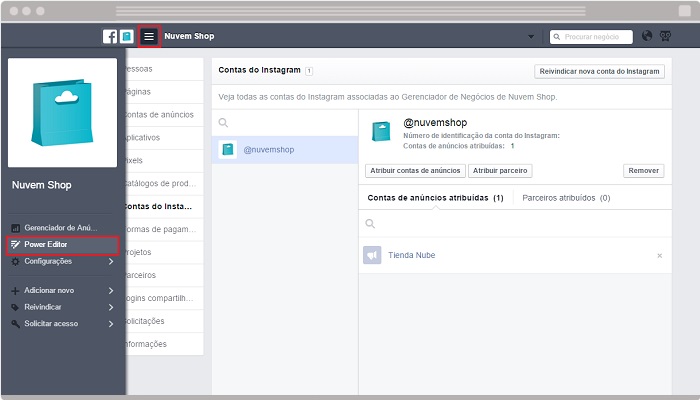Click the Tienda Nube megaphone icon

(372, 255)
